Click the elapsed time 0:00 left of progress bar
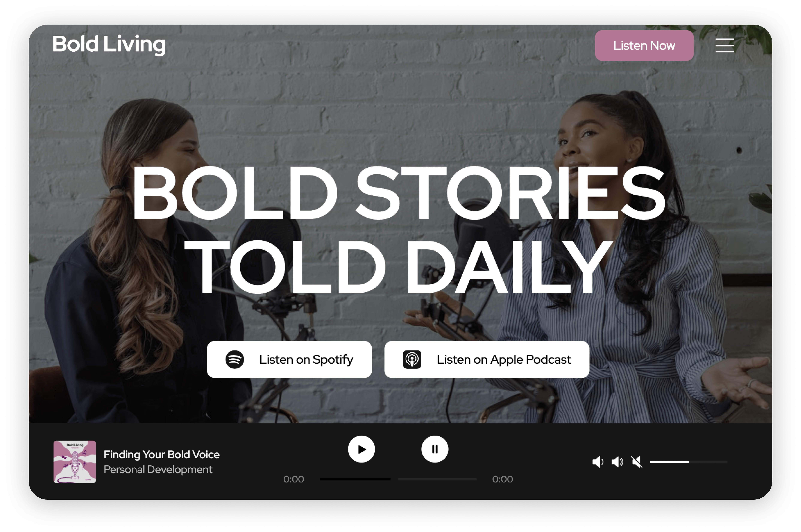The width and height of the screenshot is (801, 532). (x=294, y=479)
